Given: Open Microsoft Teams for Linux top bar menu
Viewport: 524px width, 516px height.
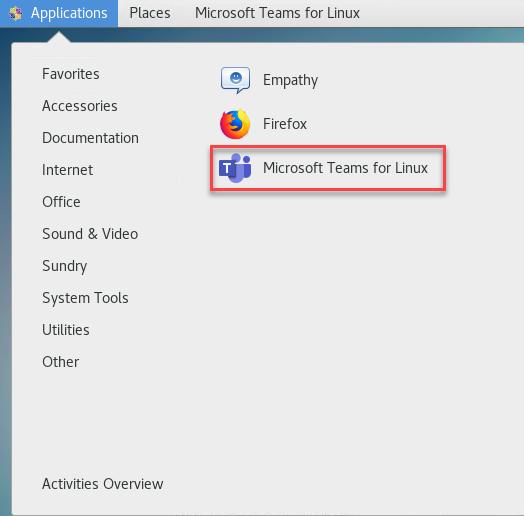Looking at the screenshot, I should (x=277, y=13).
